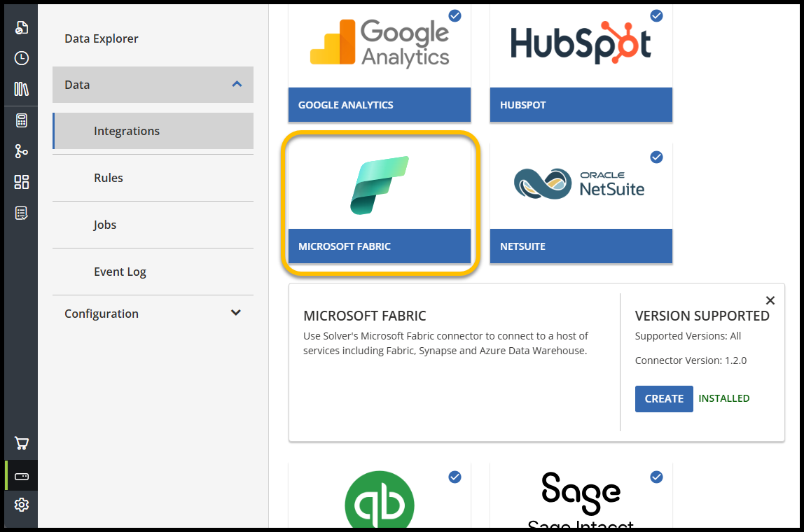Click the checkmark badge on HubSpot tile
This screenshot has width=804, height=532.
[x=656, y=15]
